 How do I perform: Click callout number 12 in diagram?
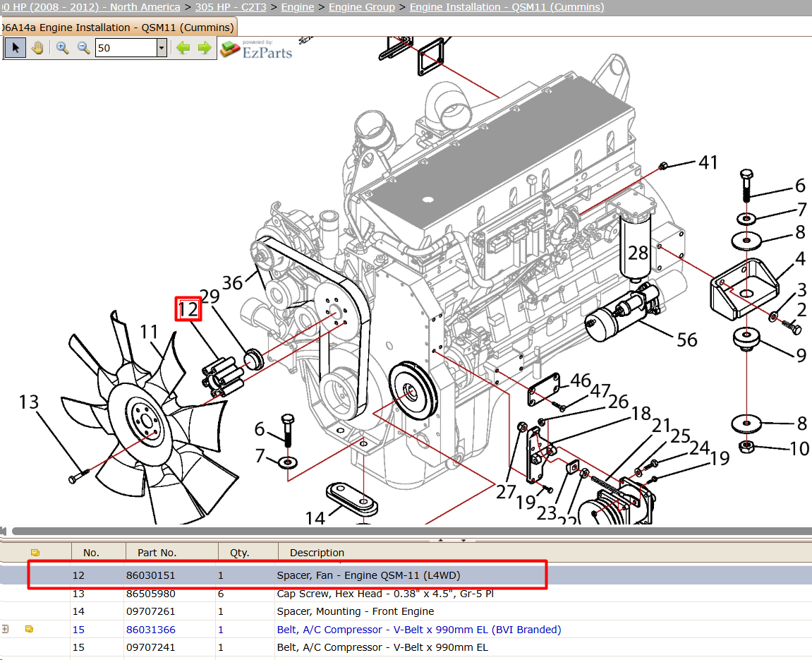pos(188,309)
